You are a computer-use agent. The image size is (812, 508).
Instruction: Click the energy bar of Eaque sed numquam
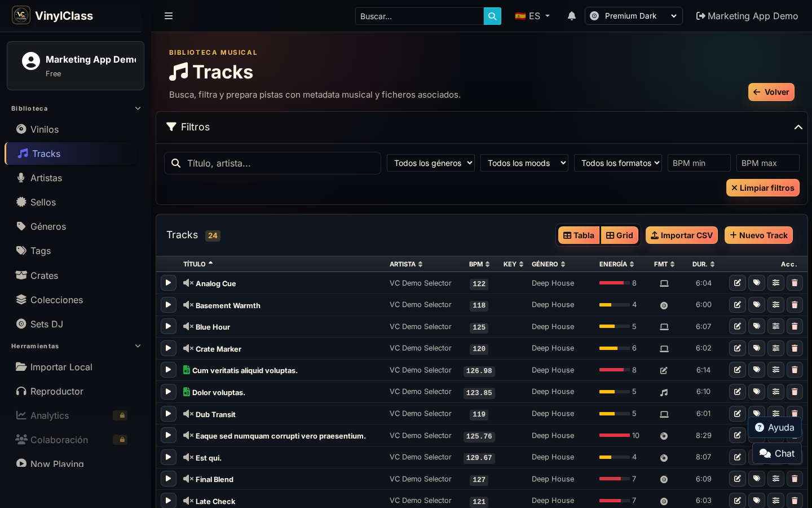point(615,435)
